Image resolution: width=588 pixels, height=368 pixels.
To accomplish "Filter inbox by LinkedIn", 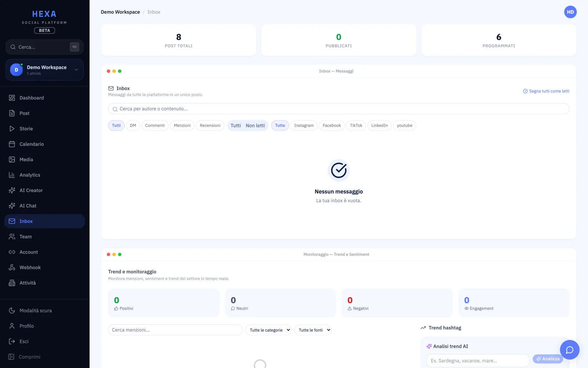I will [x=380, y=125].
